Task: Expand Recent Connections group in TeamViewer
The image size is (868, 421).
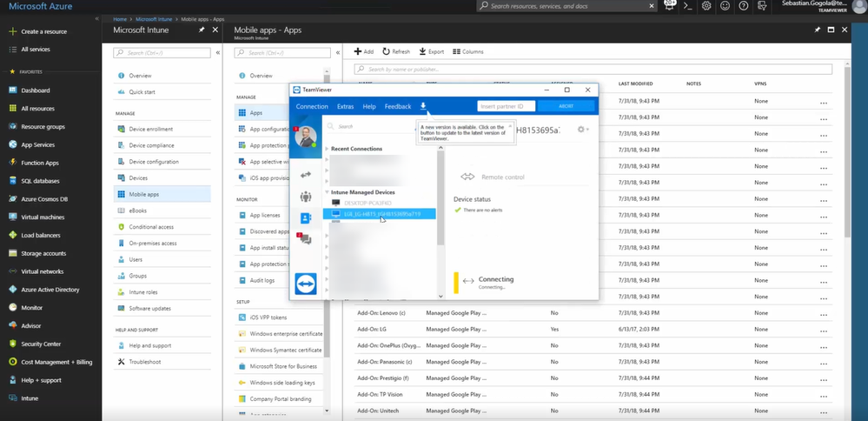Action: tap(327, 149)
